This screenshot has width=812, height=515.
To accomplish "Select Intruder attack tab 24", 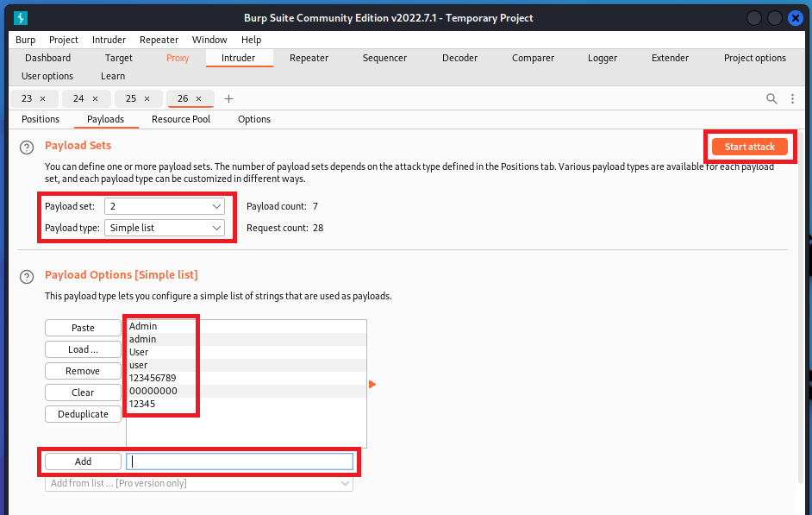I will (x=78, y=98).
